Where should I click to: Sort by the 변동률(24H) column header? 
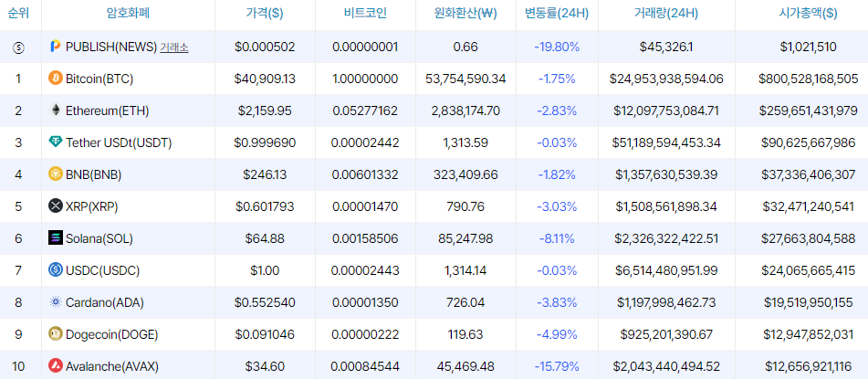(x=557, y=14)
